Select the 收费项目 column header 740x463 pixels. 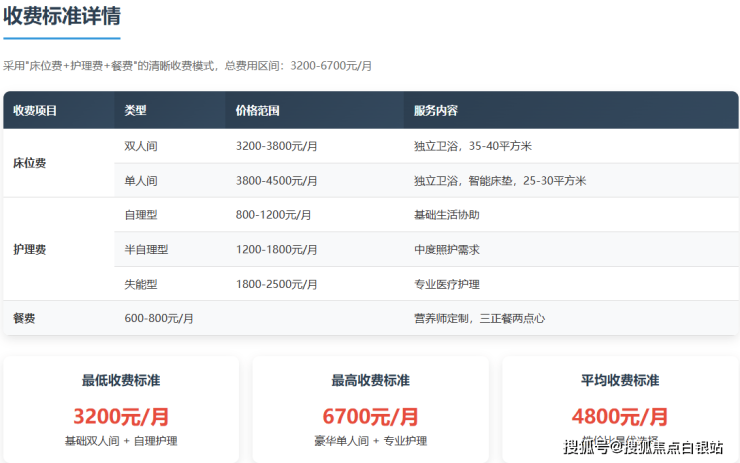pyautogui.click(x=35, y=110)
